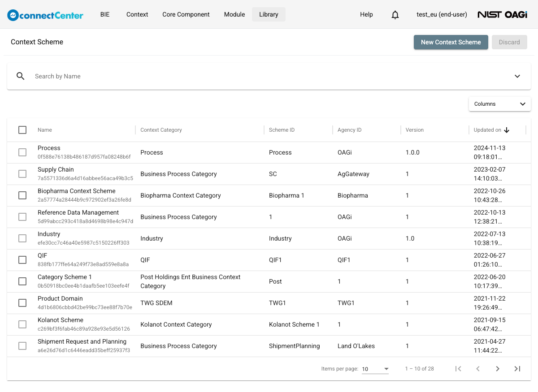This screenshot has width=538, height=392.
Task: Open the BIE menu
Action: click(105, 14)
